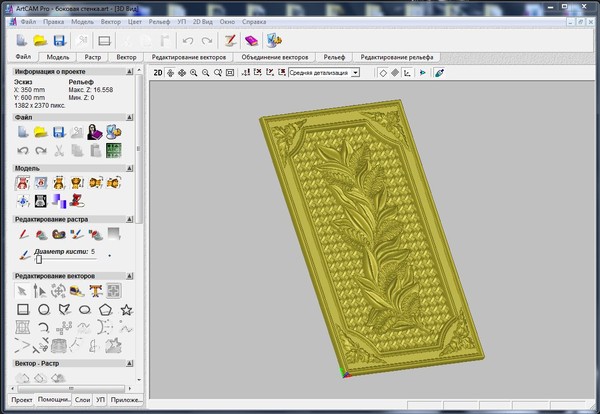Click the New Model icon in top toolbar
The height and width of the screenshot is (414, 600).
coord(22,41)
